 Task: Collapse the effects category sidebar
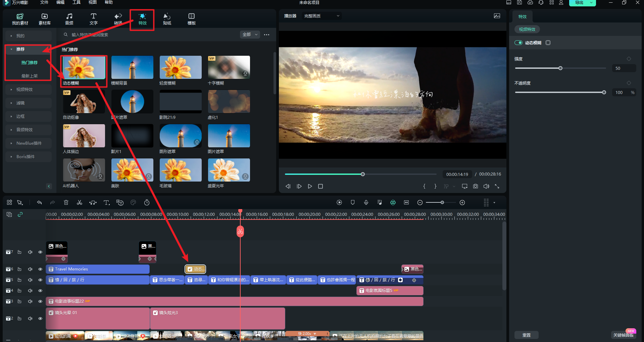click(49, 186)
